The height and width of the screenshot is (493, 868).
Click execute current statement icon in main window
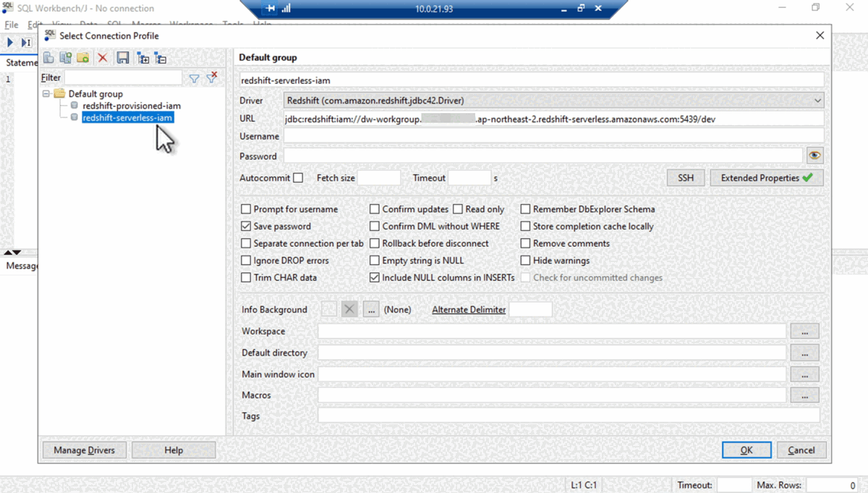click(26, 43)
